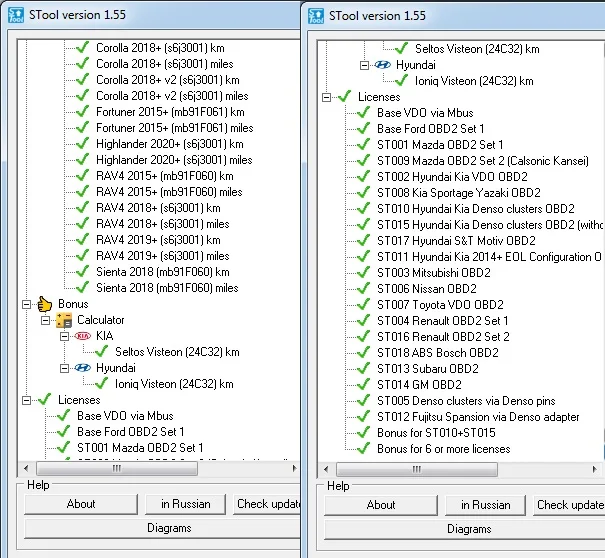This screenshot has width=605, height=558.
Task: Select ST009 Mazda OBD2 Set 2 (Calsonic Kansei)
Action: [483, 161]
